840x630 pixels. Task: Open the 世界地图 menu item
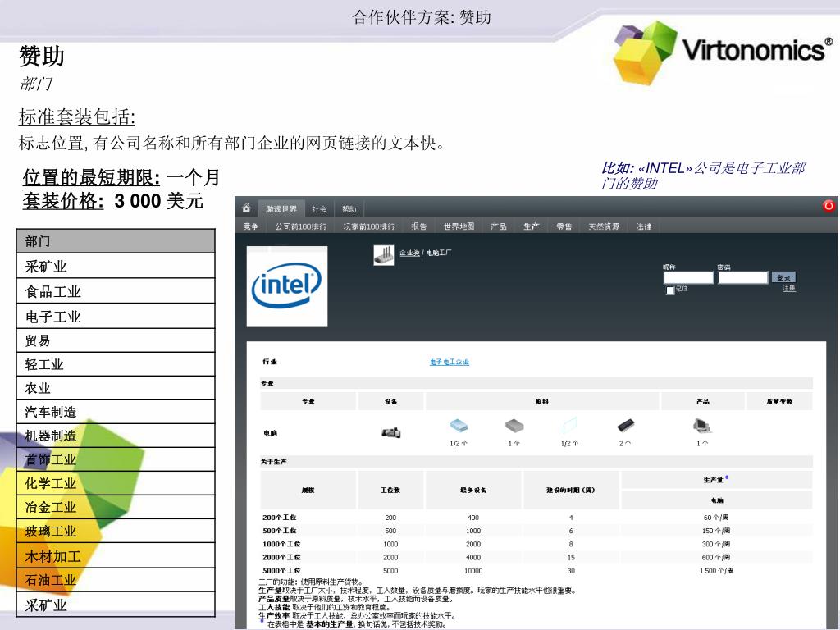(x=459, y=226)
